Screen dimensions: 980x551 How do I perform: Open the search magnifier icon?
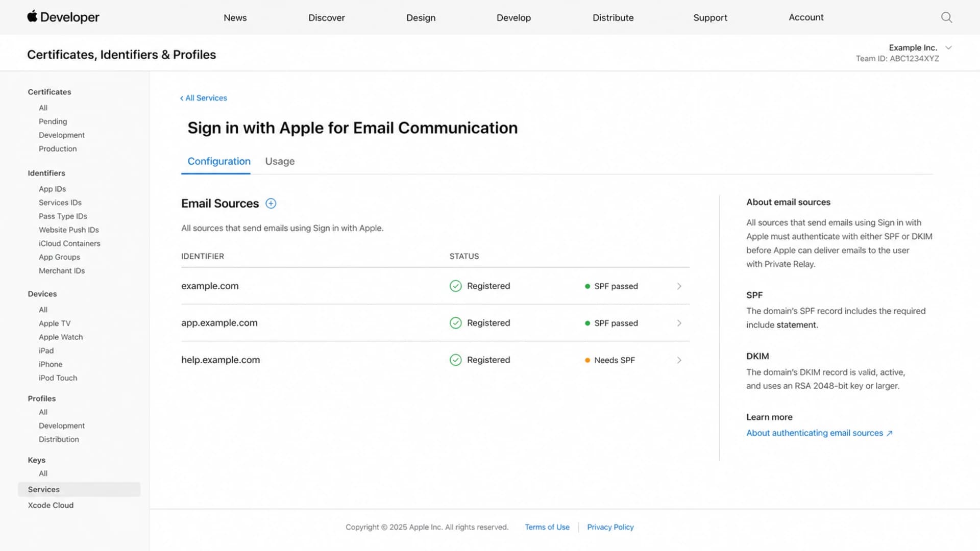tap(947, 17)
